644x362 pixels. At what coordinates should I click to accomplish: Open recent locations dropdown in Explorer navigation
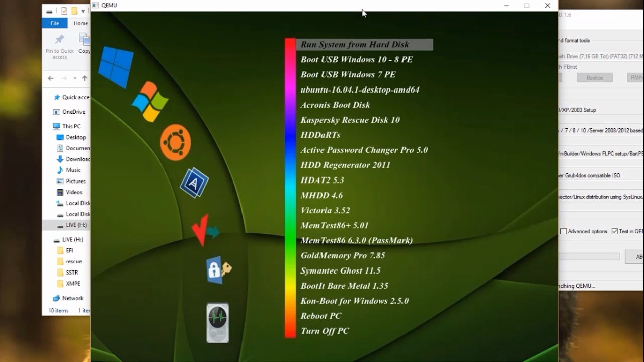[75, 78]
